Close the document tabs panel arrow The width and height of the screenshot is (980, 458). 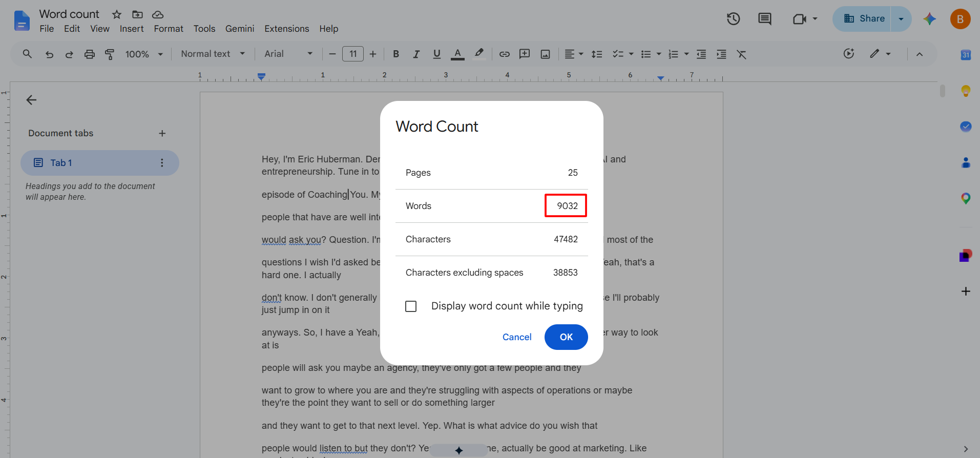click(x=31, y=100)
